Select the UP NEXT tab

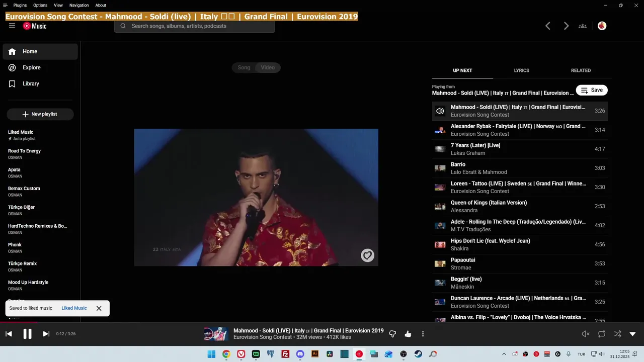point(462,70)
